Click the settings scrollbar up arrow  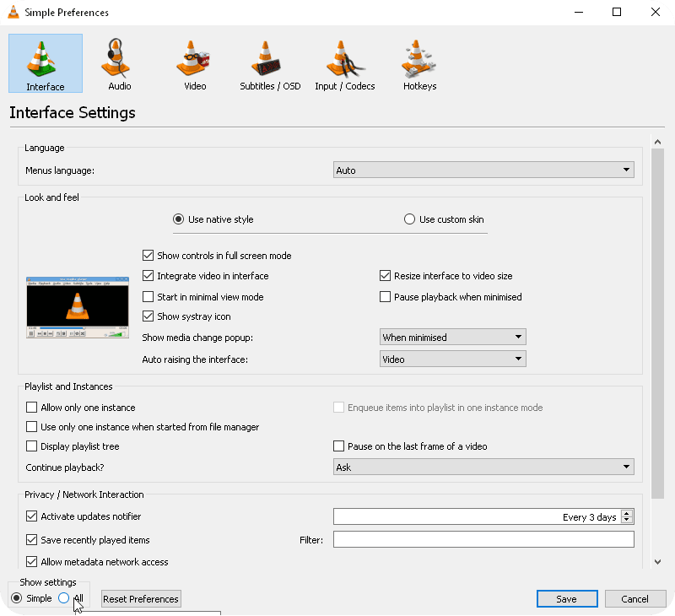(x=657, y=142)
